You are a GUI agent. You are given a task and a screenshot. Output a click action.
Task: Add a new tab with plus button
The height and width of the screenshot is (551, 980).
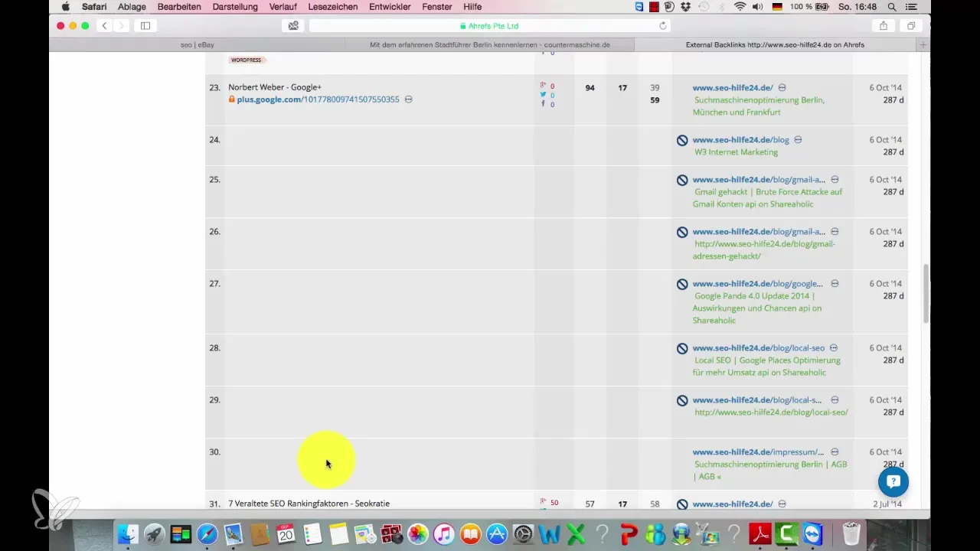pyautogui.click(x=923, y=45)
